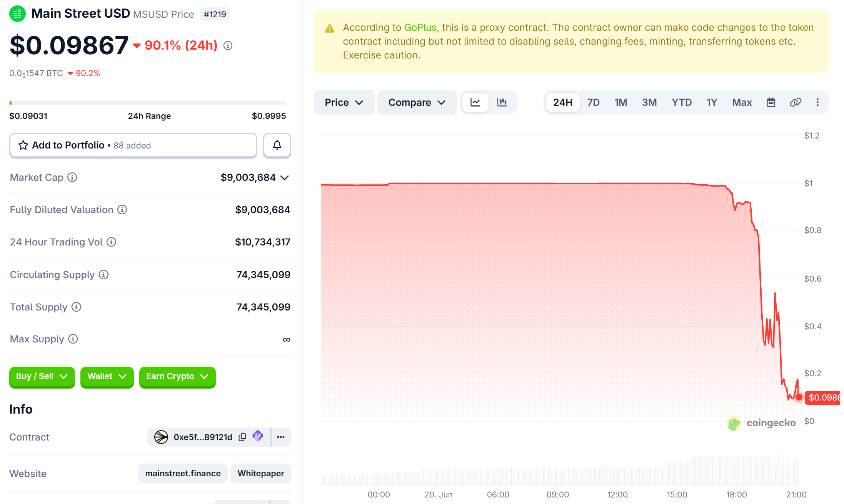Click the volume bars under chart
The image size is (844, 504).
559,470
